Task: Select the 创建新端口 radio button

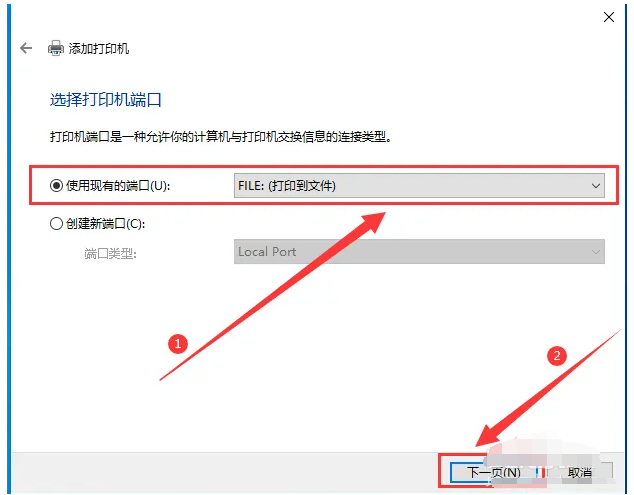Action: [56, 223]
